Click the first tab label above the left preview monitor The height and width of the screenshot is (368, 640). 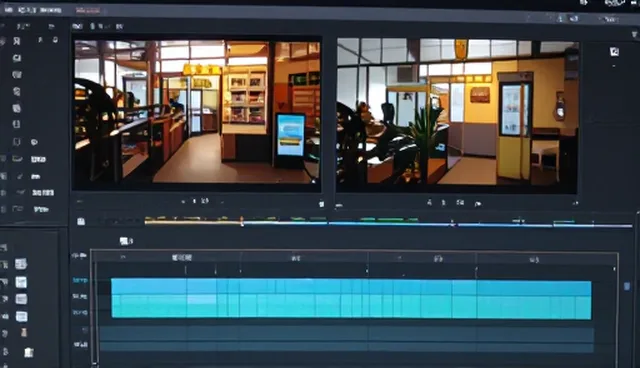(x=77, y=27)
